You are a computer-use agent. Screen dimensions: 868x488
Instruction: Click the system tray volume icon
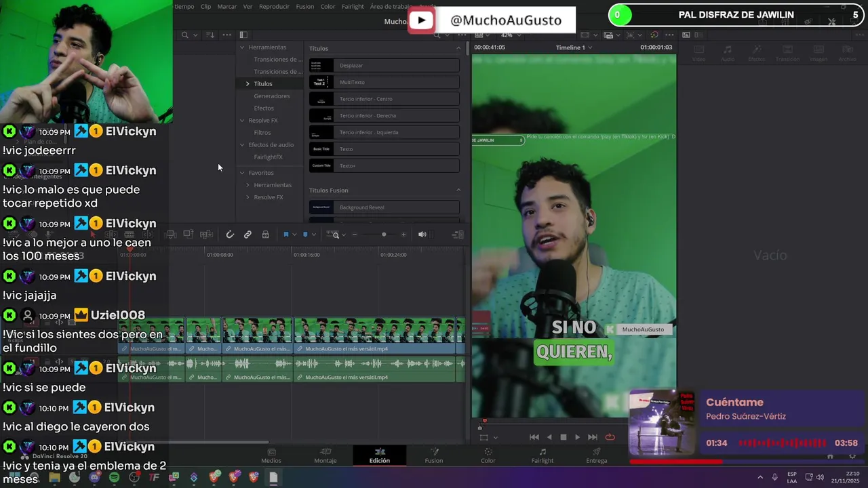821,477
